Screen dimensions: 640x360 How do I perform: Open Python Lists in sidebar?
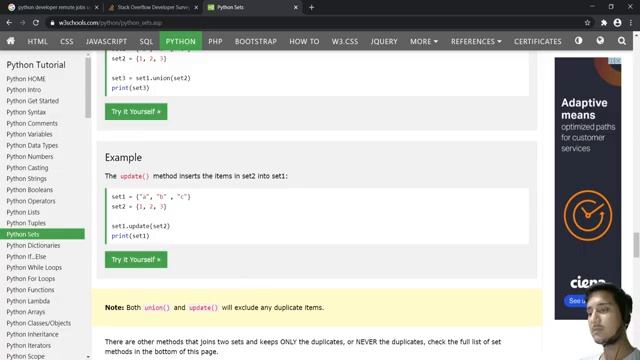[23, 212]
